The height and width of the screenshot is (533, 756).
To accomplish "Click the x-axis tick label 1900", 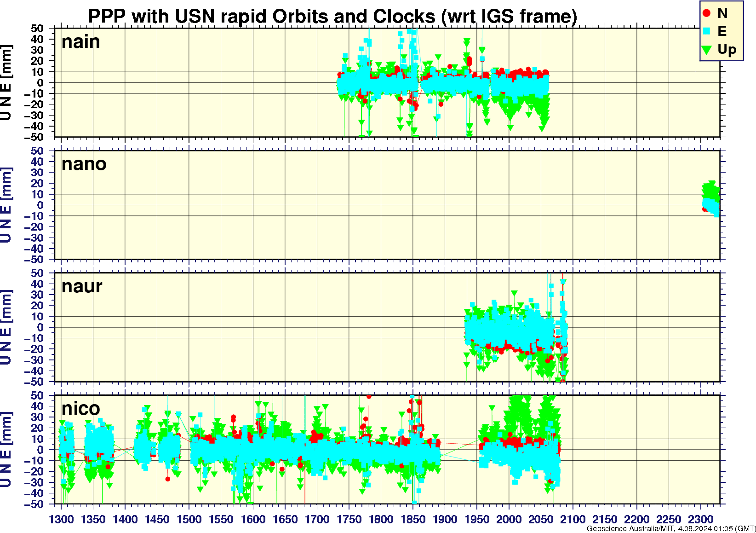I will (445, 519).
